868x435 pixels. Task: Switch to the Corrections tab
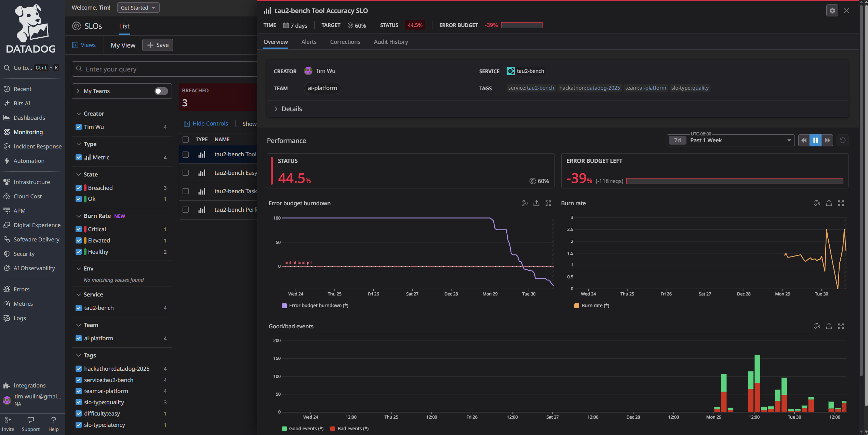(345, 42)
